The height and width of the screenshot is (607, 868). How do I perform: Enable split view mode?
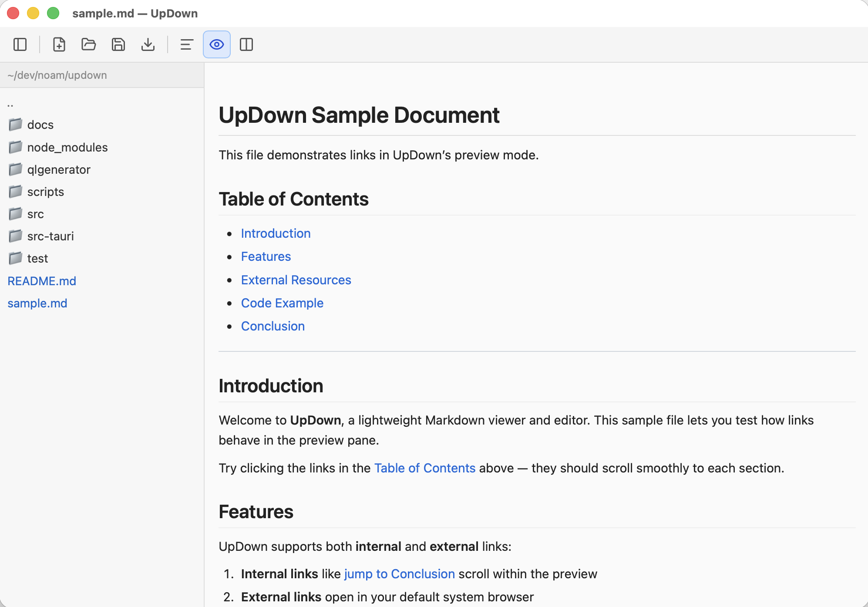(246, 44)
